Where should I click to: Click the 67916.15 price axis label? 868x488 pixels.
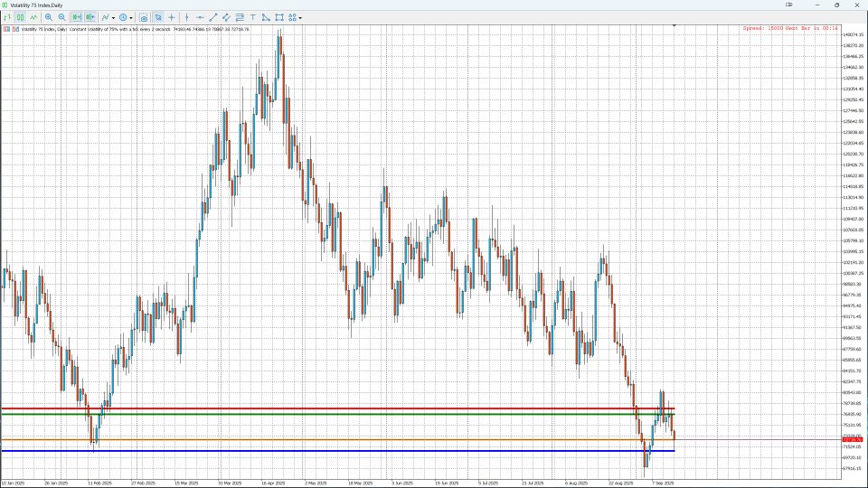853,469
